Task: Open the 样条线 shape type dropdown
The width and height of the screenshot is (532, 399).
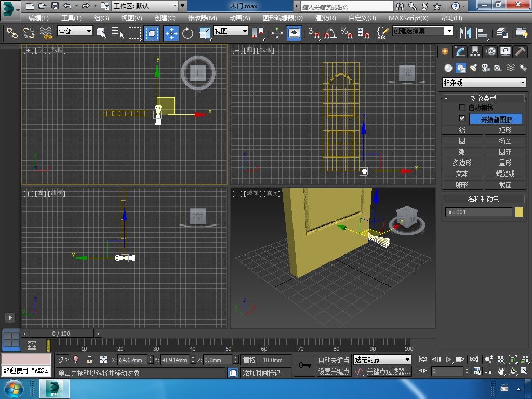Action: [484, 83]
